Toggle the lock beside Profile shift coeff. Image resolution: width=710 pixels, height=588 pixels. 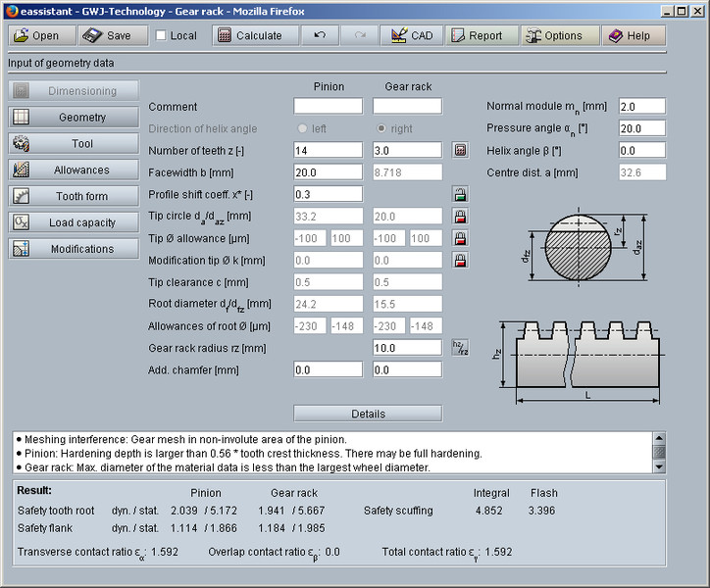(x=460, y=194)
